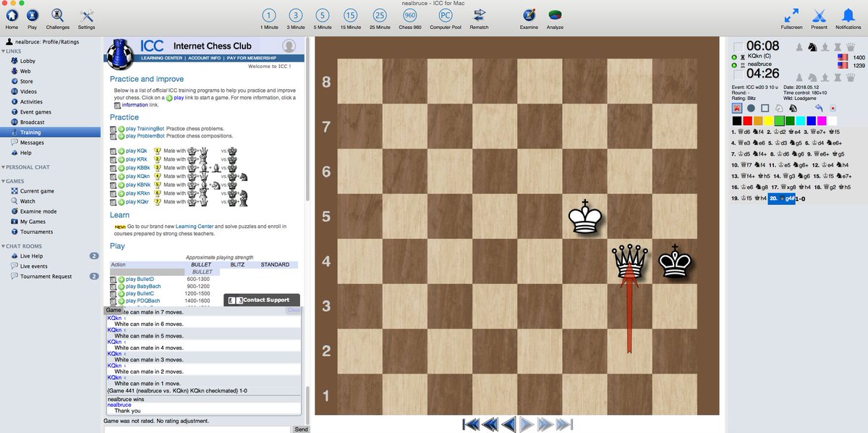Start a 1 Minute game
868x433 pixels.
tap(269, 17)
